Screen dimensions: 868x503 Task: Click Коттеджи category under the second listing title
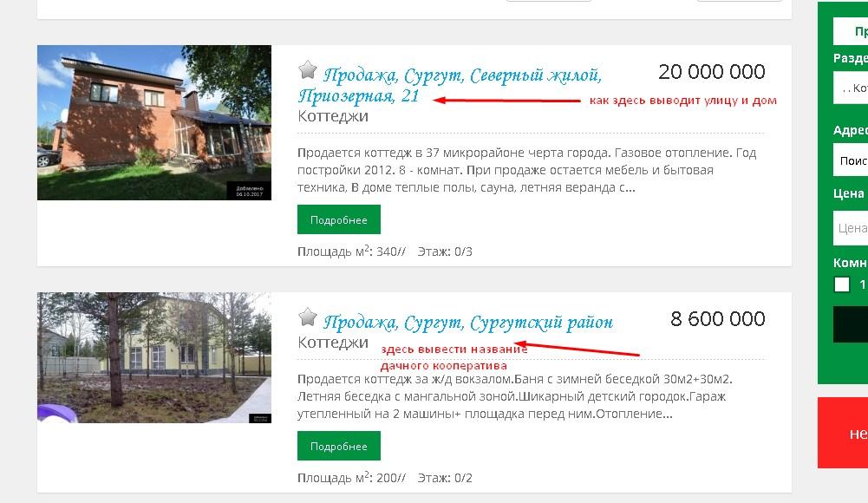[x=333, y=343]
